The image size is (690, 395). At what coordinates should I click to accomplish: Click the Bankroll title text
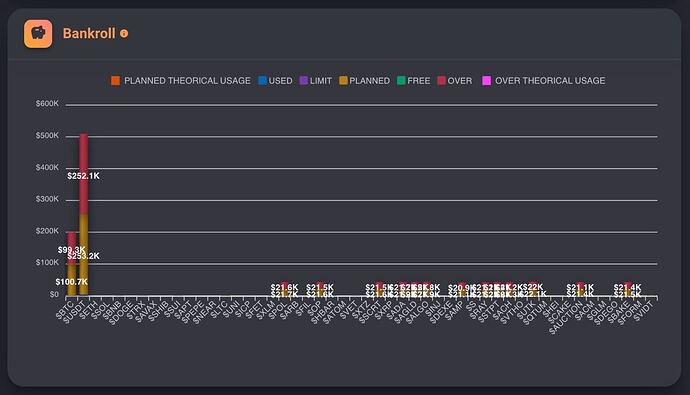[89, 33]
